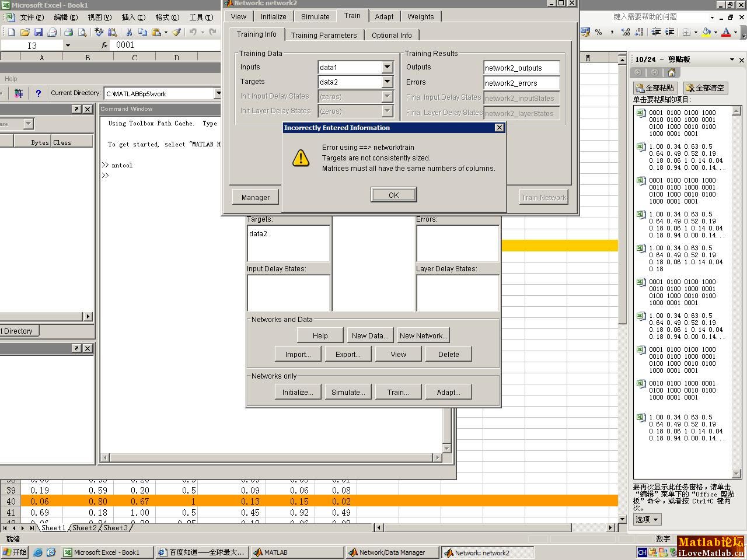Viewport: 747px width, 560px height.
Task: Click OK in the error dialog
Action: [394, 195]
